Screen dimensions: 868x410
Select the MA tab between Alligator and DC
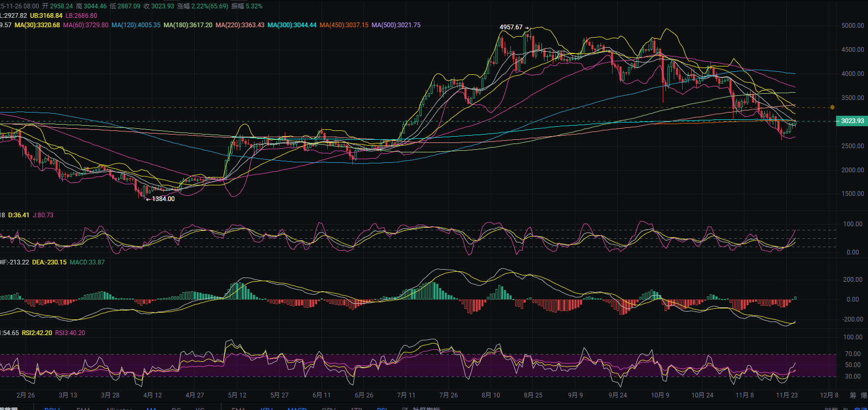click(151, 408)
